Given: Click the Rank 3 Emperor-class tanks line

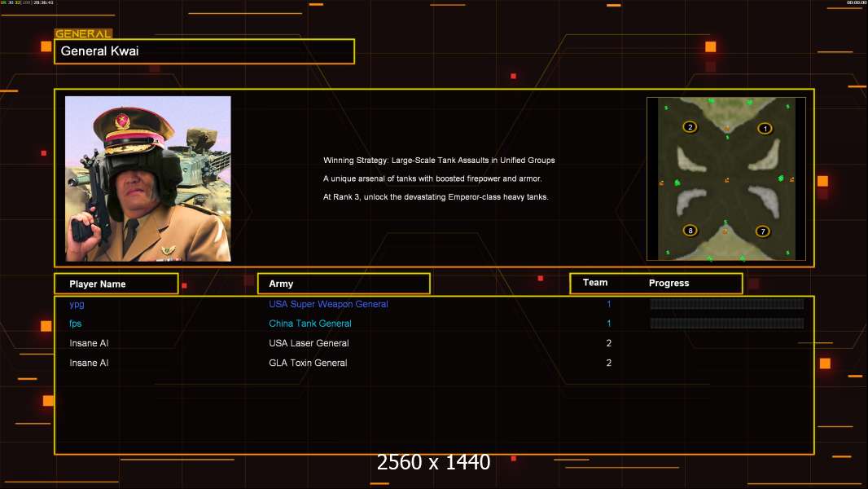Looking at the screenshot, I should (436, 196).
